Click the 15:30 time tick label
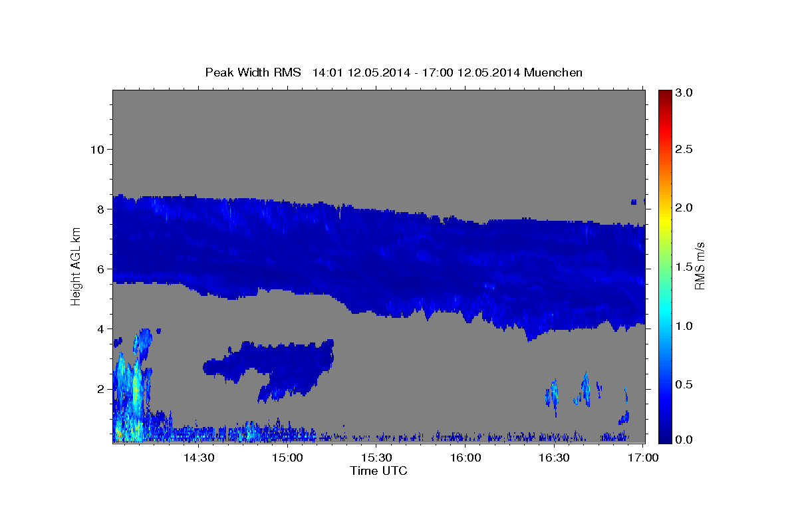The height and width of the screenshot is (532, 798). [376, 458]
